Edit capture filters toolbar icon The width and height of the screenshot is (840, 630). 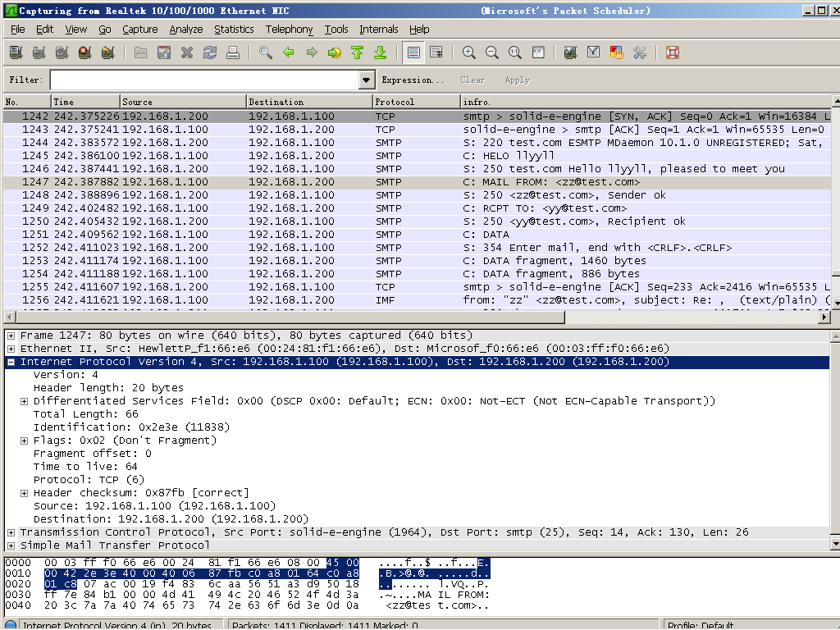coord(571,52)
